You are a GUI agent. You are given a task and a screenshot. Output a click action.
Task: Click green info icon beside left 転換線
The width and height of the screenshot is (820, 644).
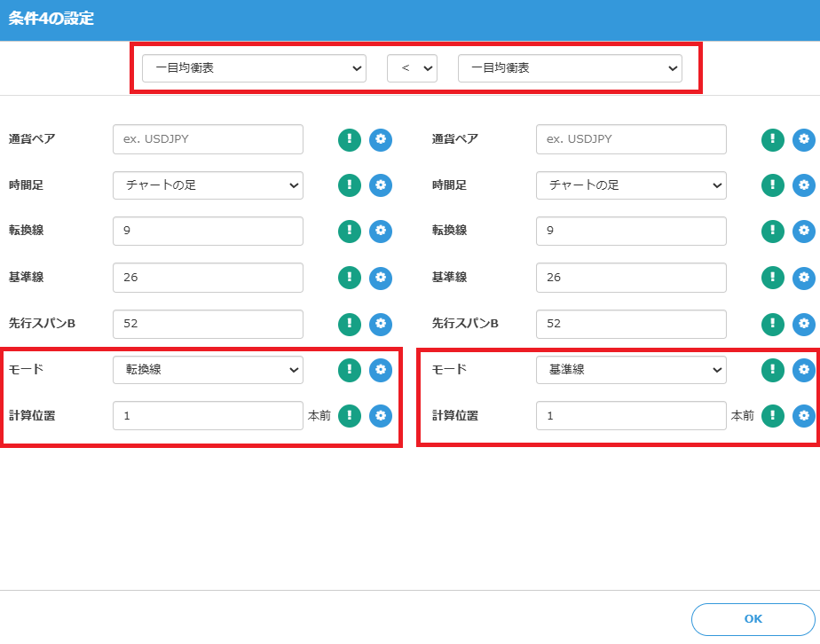pyautogui.click(x=350, y=232)
